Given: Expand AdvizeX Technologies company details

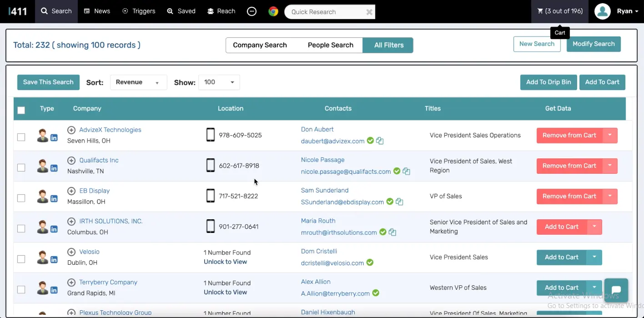Looking at the screenshot, I should click(x=71, y=130).
